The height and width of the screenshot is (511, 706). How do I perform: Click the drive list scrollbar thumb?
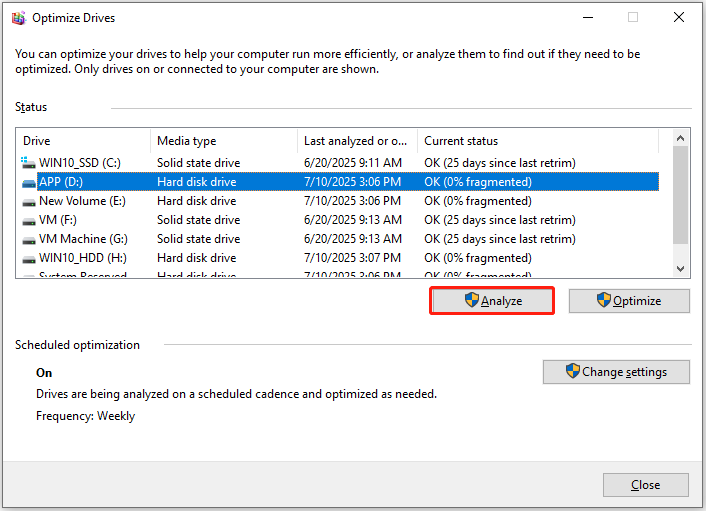(x=680, y=195)
